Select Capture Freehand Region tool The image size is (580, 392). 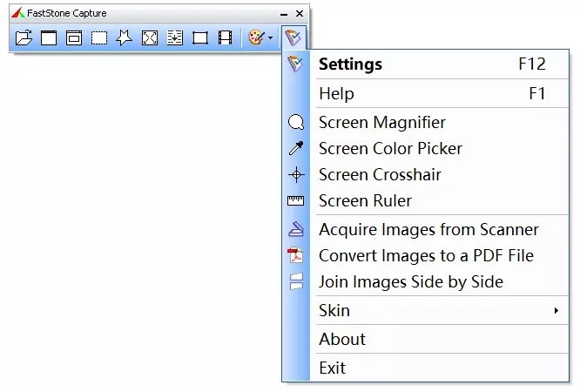point(125,37)
